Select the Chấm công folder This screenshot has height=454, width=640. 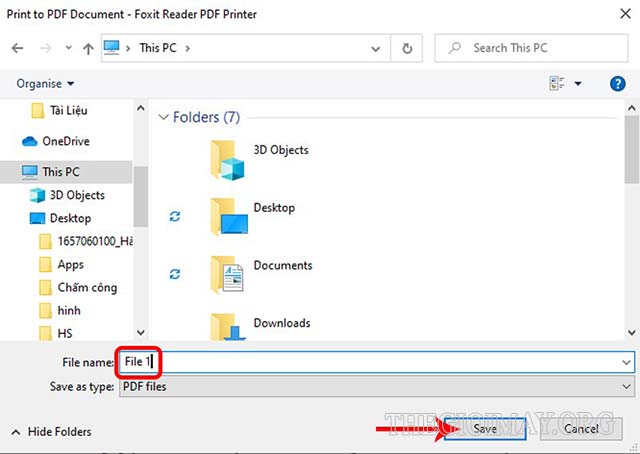pyautogui.click(x=78, y=287)
